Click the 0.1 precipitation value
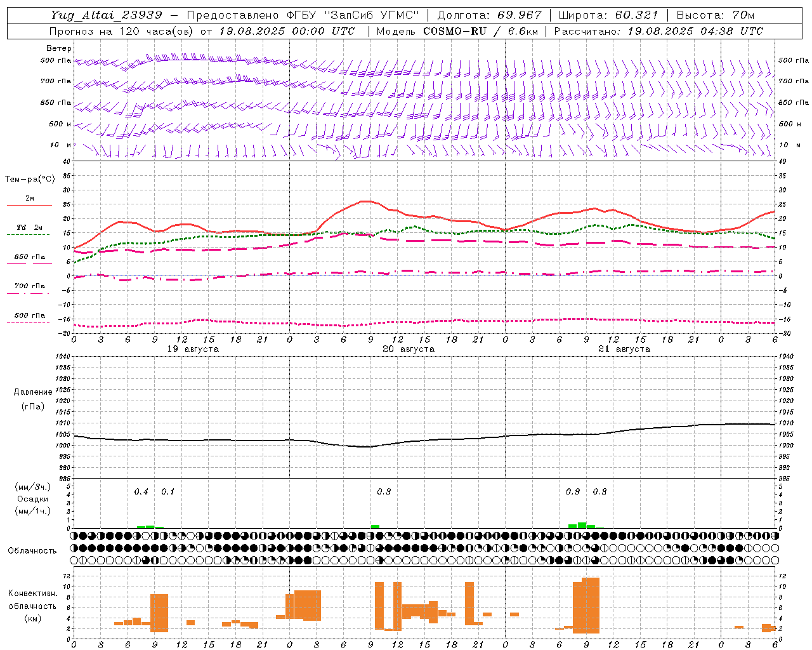 tap(167, 492)
